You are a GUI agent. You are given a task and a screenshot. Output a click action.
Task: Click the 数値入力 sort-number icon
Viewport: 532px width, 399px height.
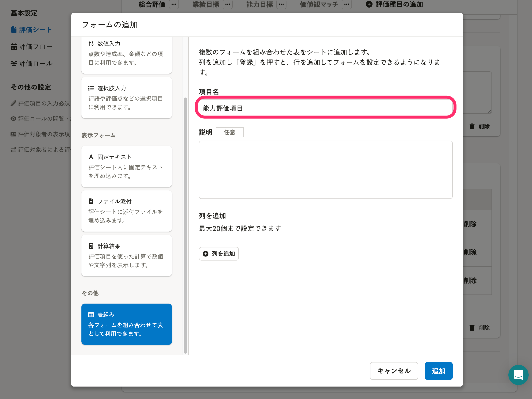(x=91, y=43)
